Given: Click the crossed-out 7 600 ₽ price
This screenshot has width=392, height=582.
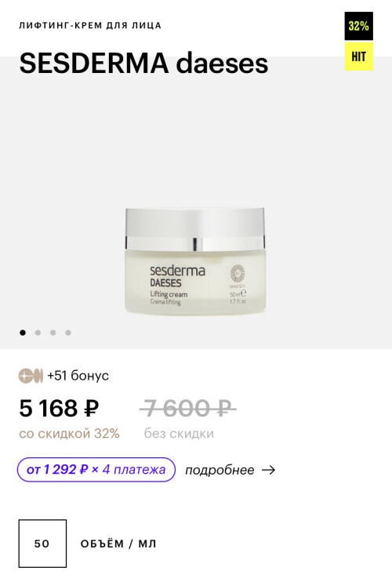Looking at the screenshot, I should point(187,409).
